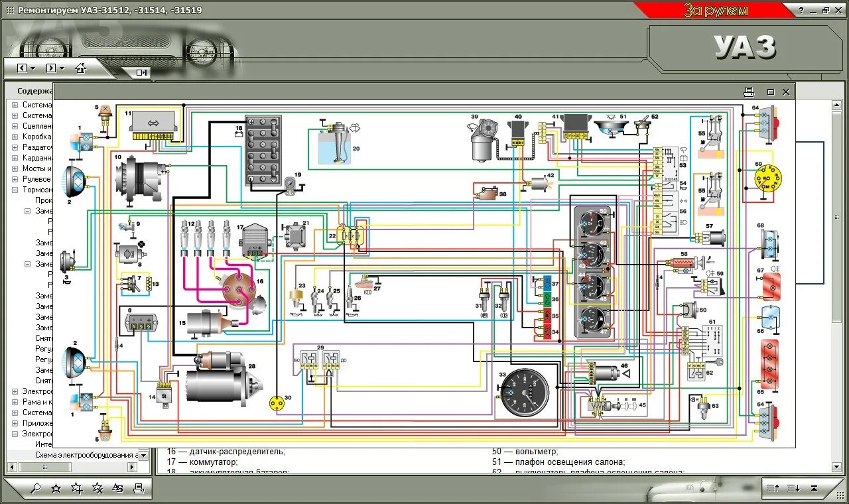Open help with the question mark icon
849x504 pixels.
(801, 11)
